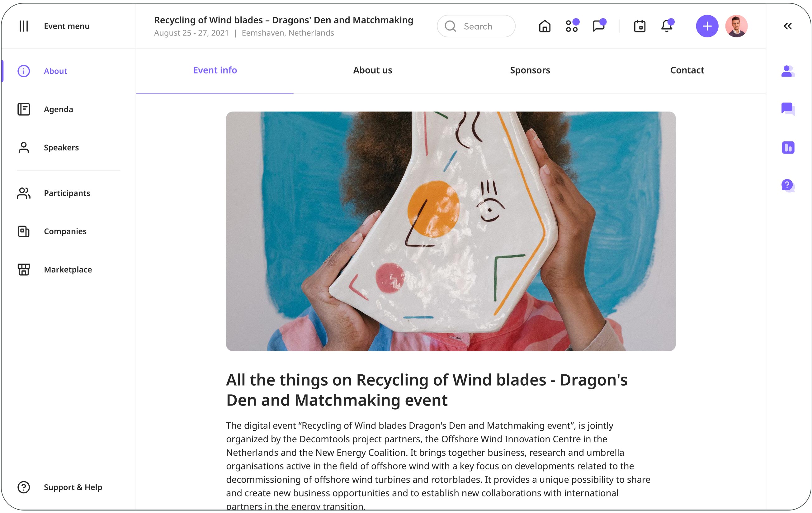Switch to the Contact tab
This screenshot has height=513, width=812.
click(x=687, y=70)
